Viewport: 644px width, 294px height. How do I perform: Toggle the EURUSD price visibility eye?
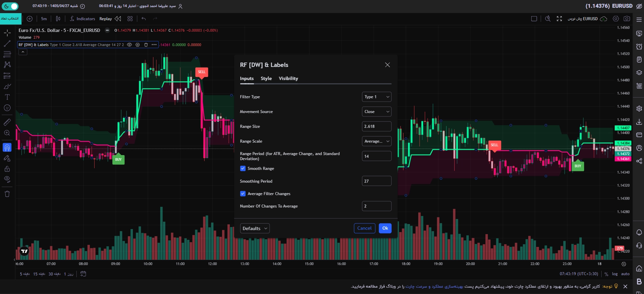point(639,6)
